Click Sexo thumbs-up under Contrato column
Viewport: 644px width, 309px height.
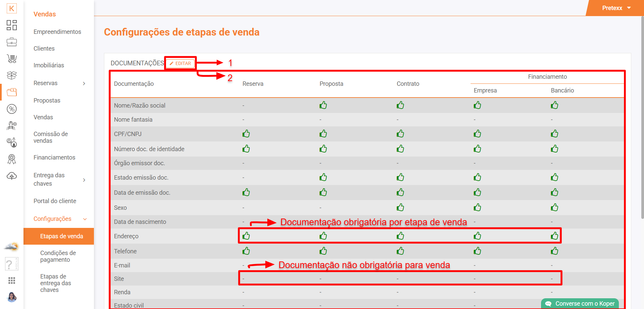(400, 207)
